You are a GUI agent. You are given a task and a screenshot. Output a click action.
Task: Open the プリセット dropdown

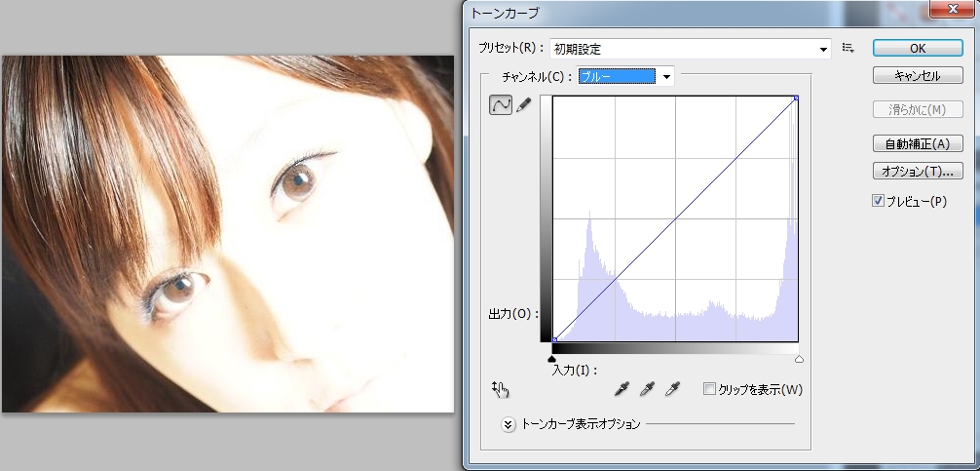[x=690, y=49]
